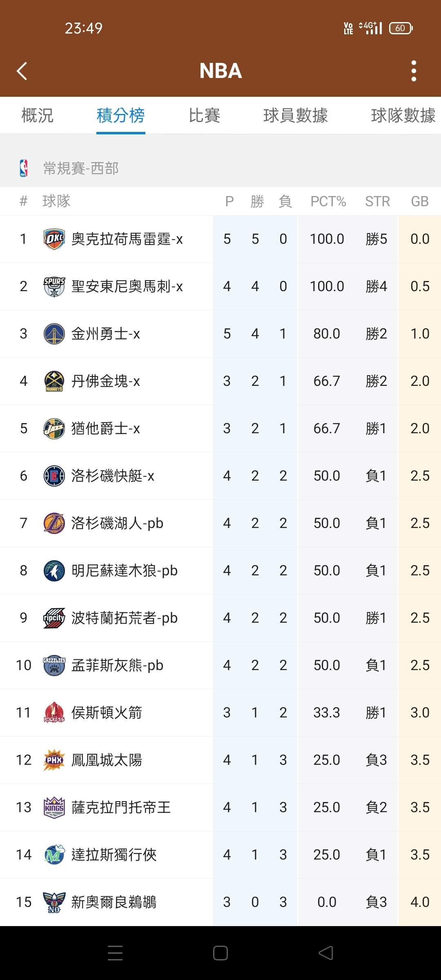This screenshot has height=980, width=441.
Task: Open the three-dot more options menu
Action: pos(414,71)
